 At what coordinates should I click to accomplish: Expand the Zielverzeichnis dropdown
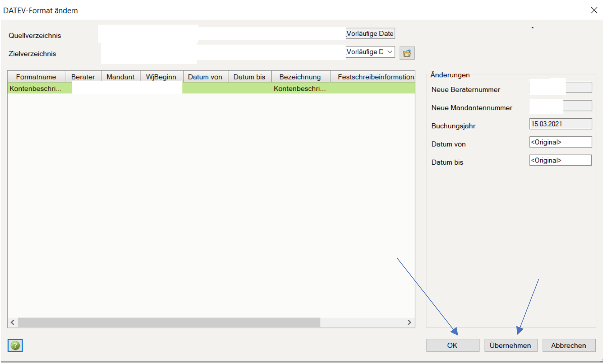390,52
